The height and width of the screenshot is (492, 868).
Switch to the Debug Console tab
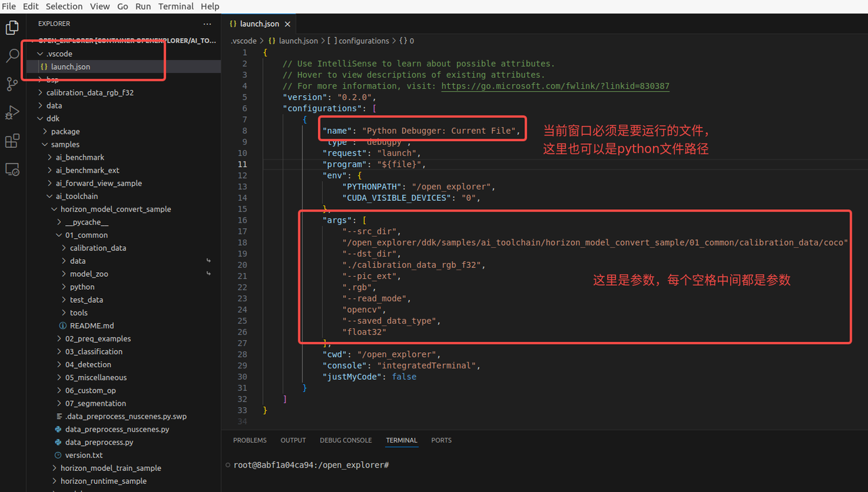345,440
